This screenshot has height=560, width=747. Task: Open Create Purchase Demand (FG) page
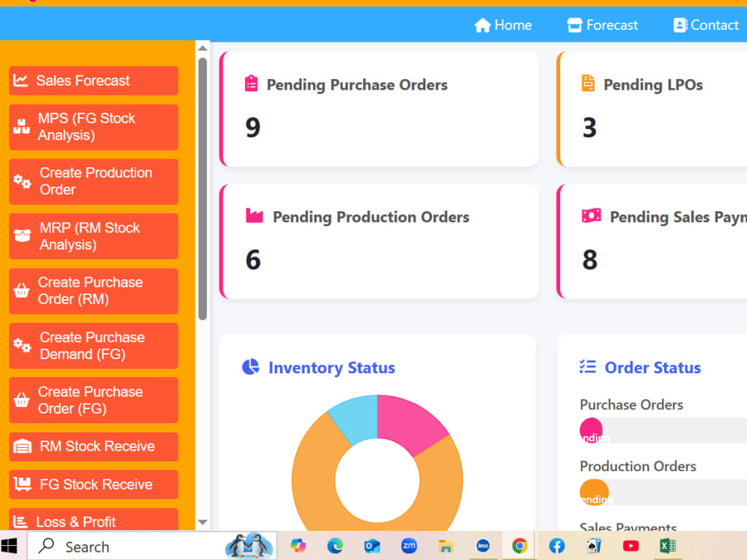pyautogui.click(x=93, y=346)
